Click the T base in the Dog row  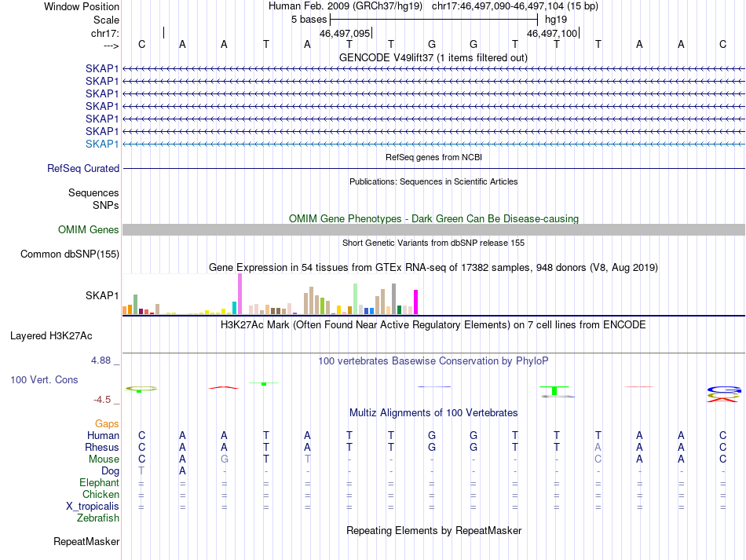pos(141,471)
